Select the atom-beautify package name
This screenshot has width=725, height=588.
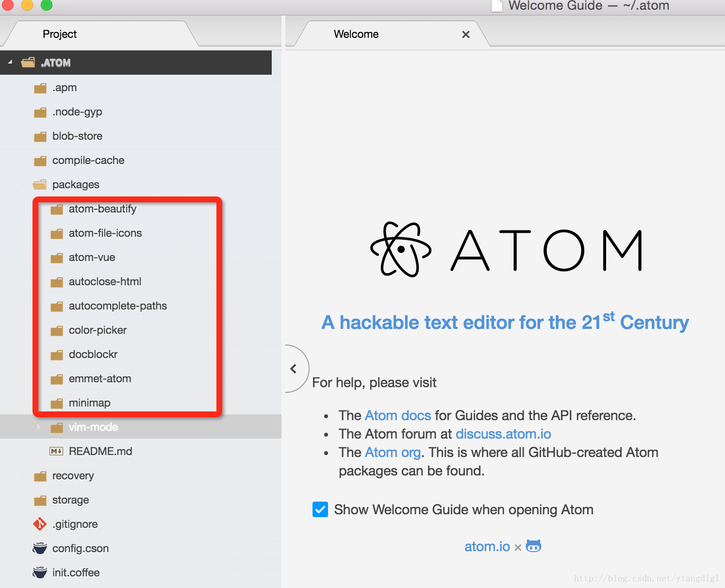[x=102, y=209]
